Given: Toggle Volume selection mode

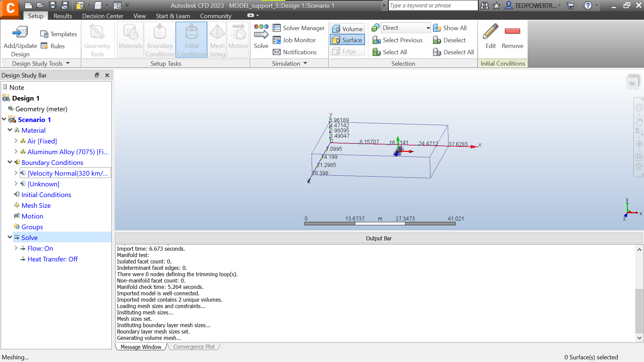Looking at the screenshot, I should click(x=347, y=29).
